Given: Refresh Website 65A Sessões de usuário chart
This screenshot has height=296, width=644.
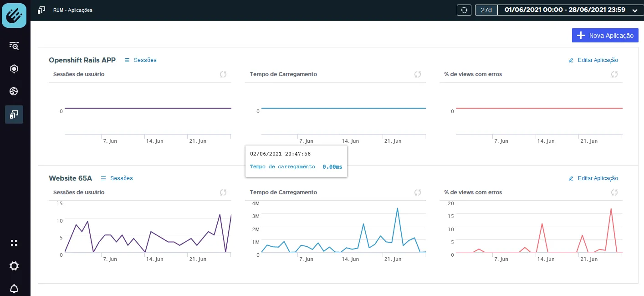Looking at the screenshot, I should coord(223,192).
